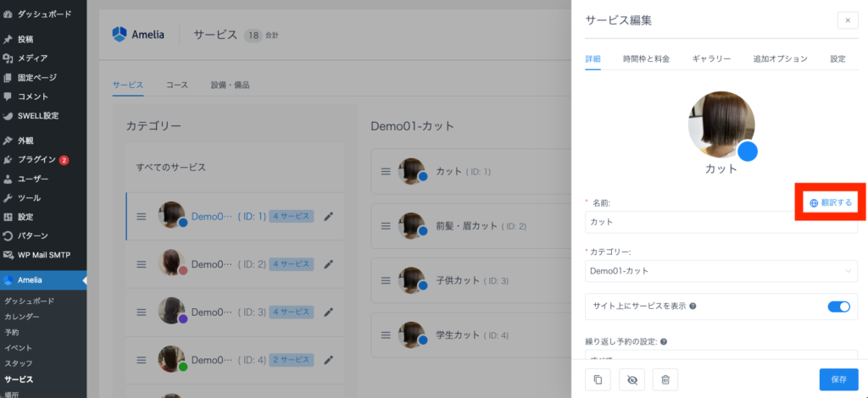Screen dimensions: 868x398
Task: Switch to the 時間枠と料金 tab
Action: [646, 58]
